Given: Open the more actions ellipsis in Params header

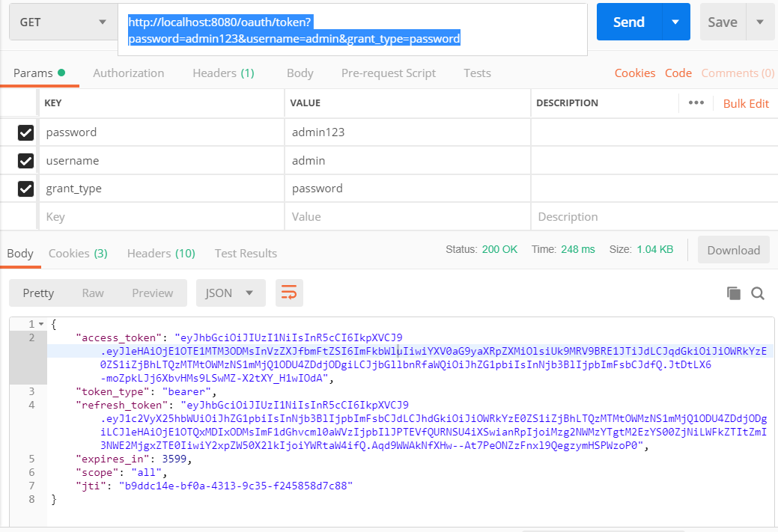Looking at the screenshot, I should 696,103.
